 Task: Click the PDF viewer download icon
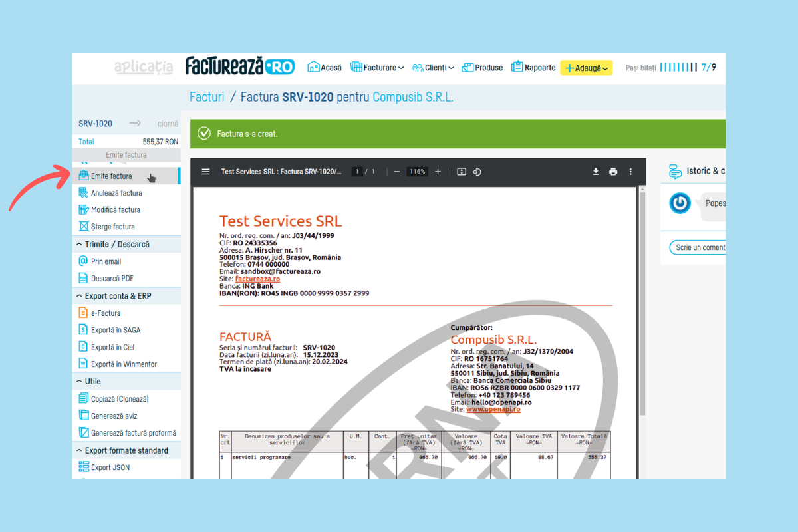click(596, 172)
